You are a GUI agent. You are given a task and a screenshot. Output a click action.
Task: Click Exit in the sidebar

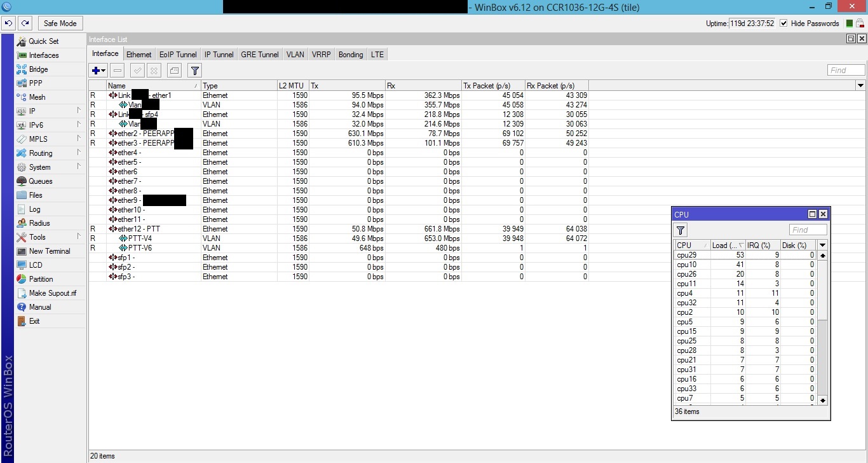pos(34,321)
